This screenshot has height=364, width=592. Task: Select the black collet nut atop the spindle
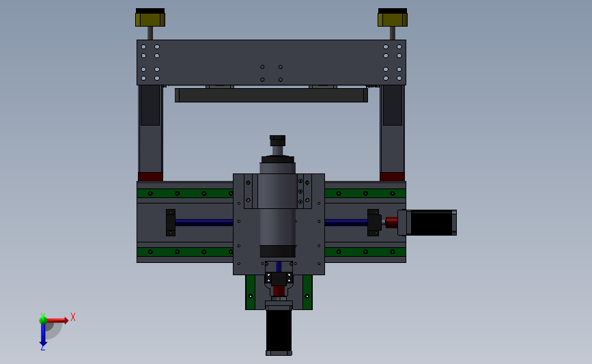(x=277, y=141)
